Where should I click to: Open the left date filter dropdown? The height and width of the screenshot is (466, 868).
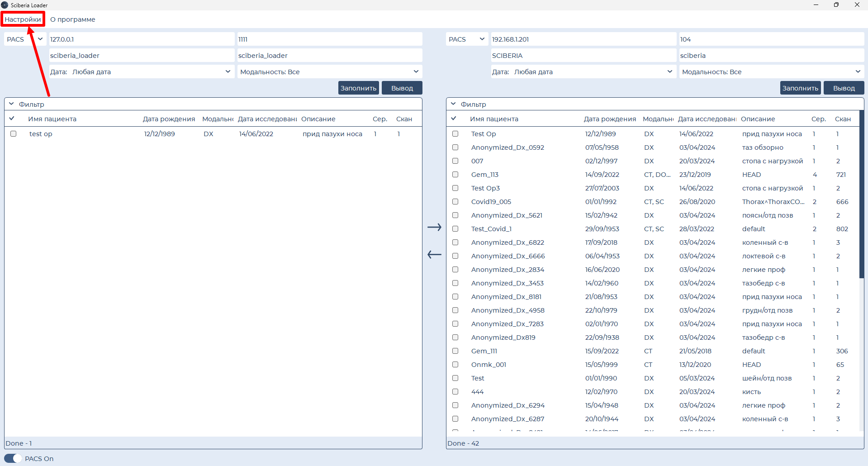(142, 71)
